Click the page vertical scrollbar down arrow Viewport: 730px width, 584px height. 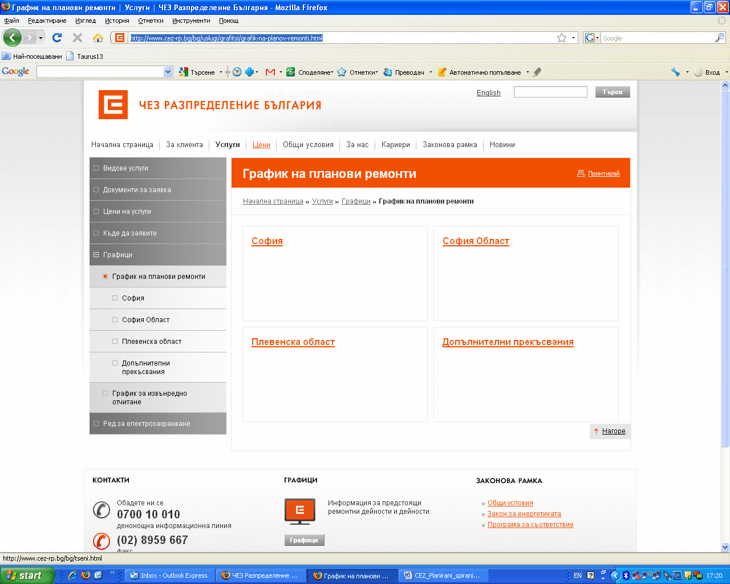coord(725,547)
